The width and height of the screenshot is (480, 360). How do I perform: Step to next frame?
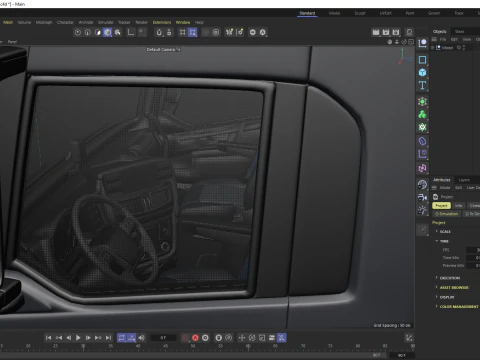[88, 338]
